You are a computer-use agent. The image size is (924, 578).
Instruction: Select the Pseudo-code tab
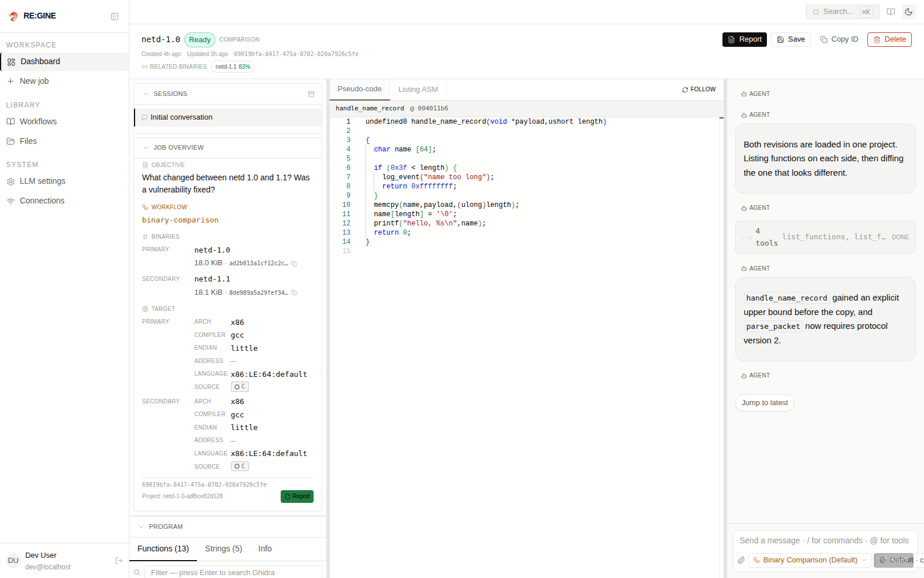click(360, 89)
